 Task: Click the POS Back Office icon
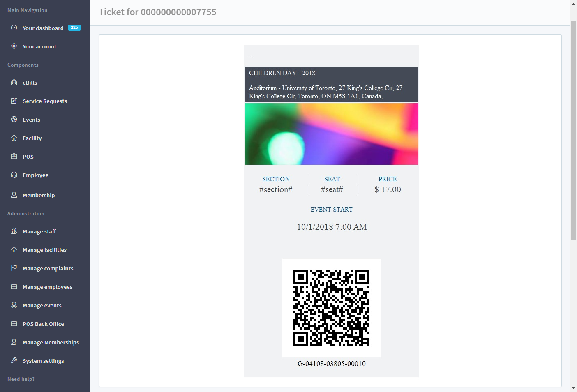[14, 323]
